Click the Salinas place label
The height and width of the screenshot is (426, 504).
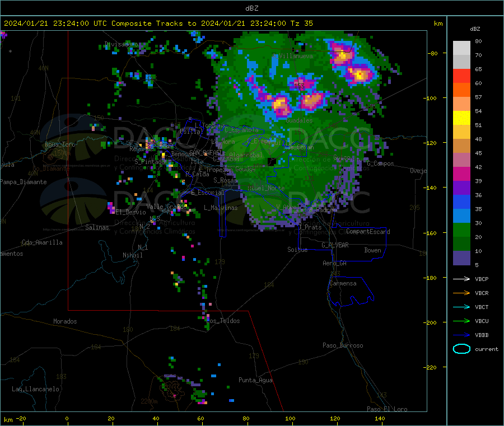point(97,227)
